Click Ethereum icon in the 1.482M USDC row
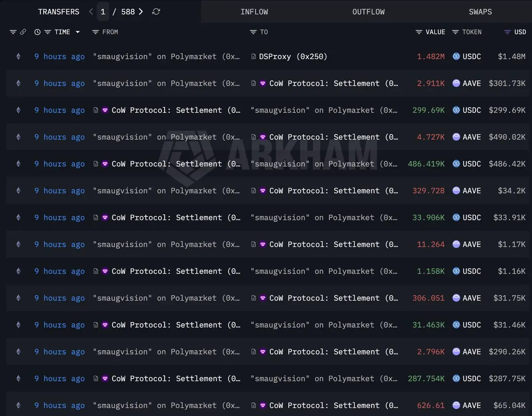Screen dimensions: 532x416 (x=18, y=56)
